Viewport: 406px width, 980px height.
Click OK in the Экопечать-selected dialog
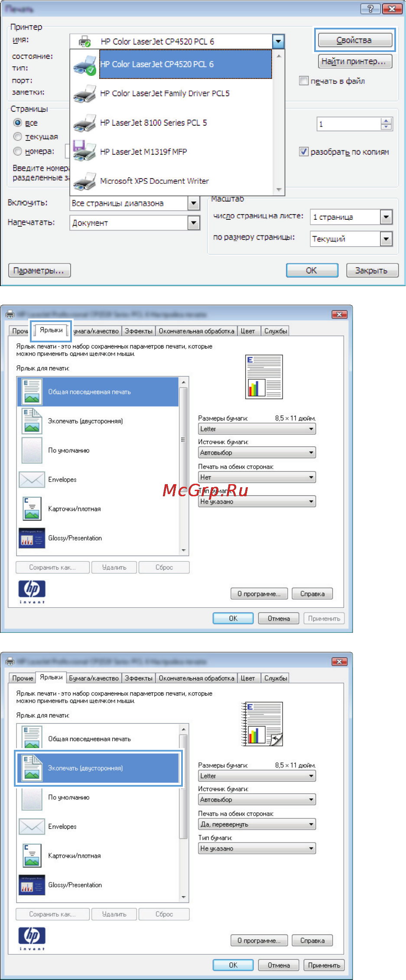[x=233, y=965]
